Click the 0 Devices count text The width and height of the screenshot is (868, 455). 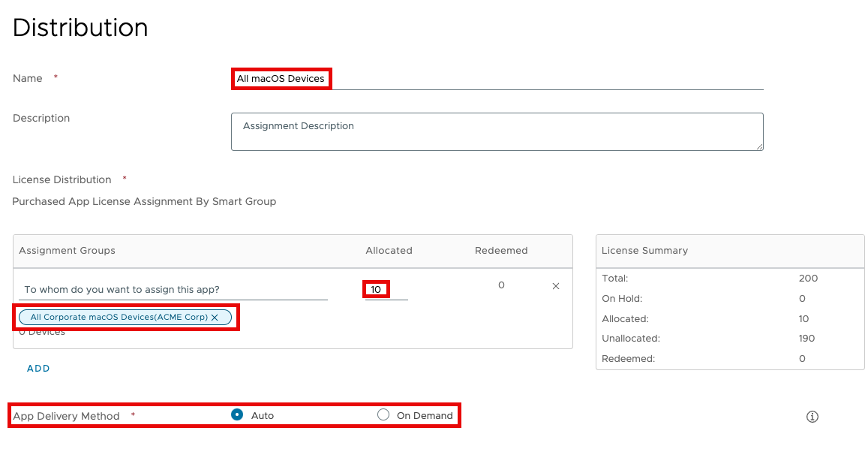pos(45,333)
